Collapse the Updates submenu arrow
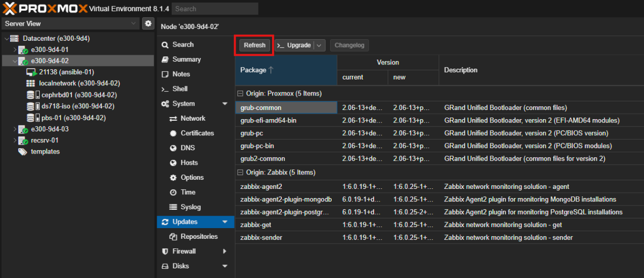Image resolution: width=644 pixels, height=278 pixels. [x=225, y=222]
